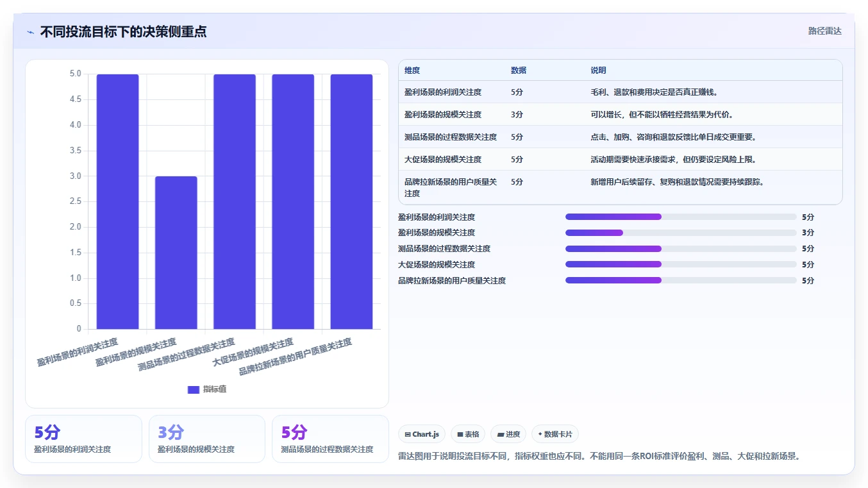Click the 测品场景的过程数据关注度 progress bar
The height and width of the screenshot is (488, 868).
point(681,249)
